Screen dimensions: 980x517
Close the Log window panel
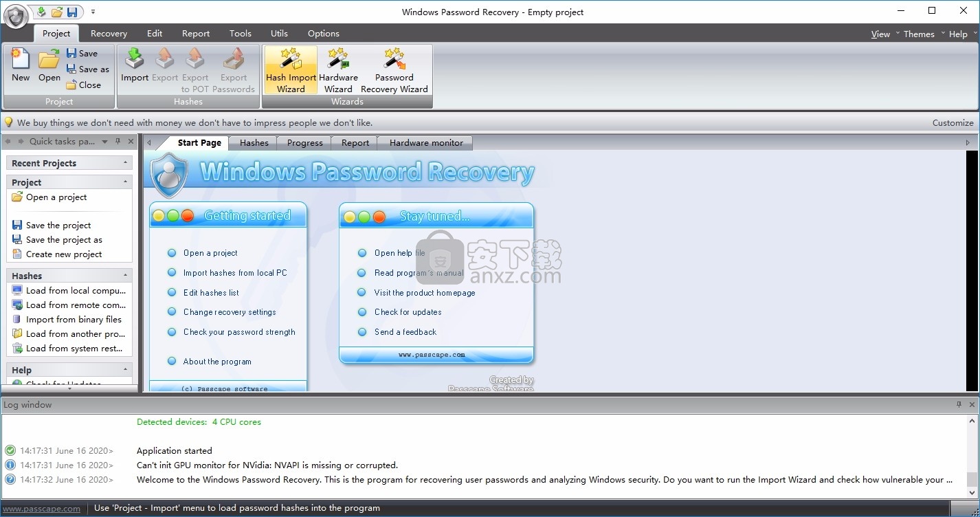972,404
